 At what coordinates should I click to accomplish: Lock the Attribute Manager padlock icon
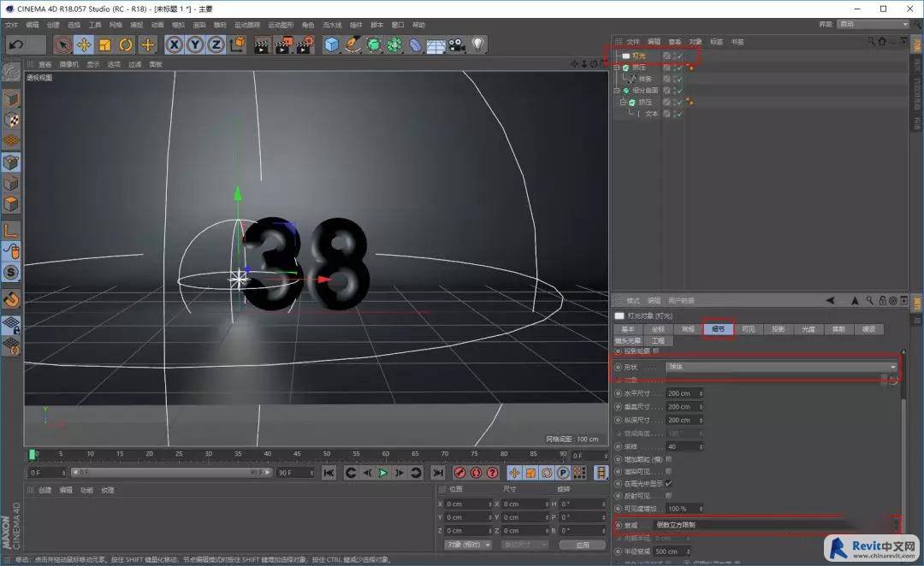pyautogui.click(x=883, y=300)
